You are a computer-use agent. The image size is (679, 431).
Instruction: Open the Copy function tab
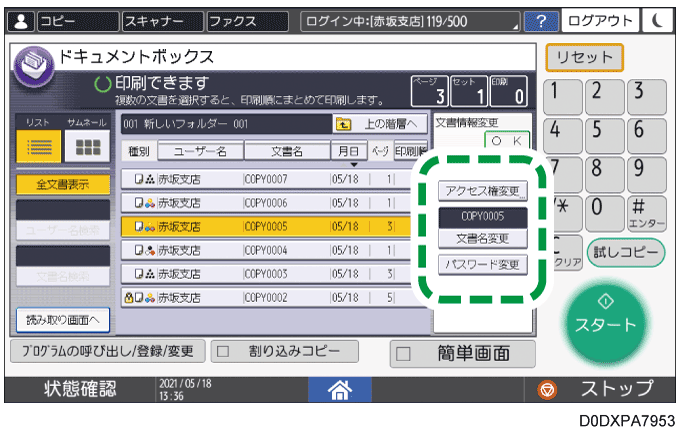click(78, 21)
